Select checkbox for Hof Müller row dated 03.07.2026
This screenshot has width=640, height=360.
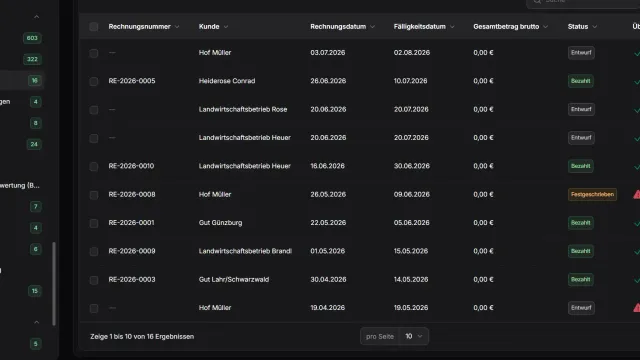(x=93, y=53)
